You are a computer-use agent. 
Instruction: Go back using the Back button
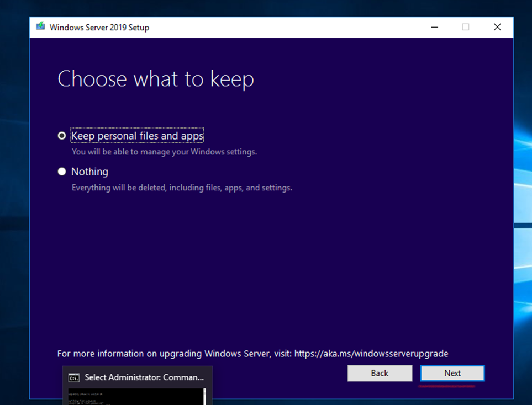point(380,373)
